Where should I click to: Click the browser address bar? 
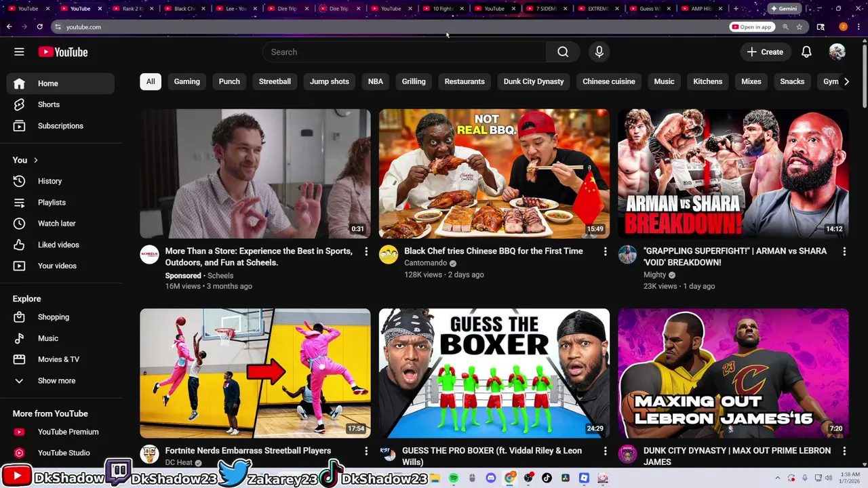pyautogui.click(x=387, y=27)
